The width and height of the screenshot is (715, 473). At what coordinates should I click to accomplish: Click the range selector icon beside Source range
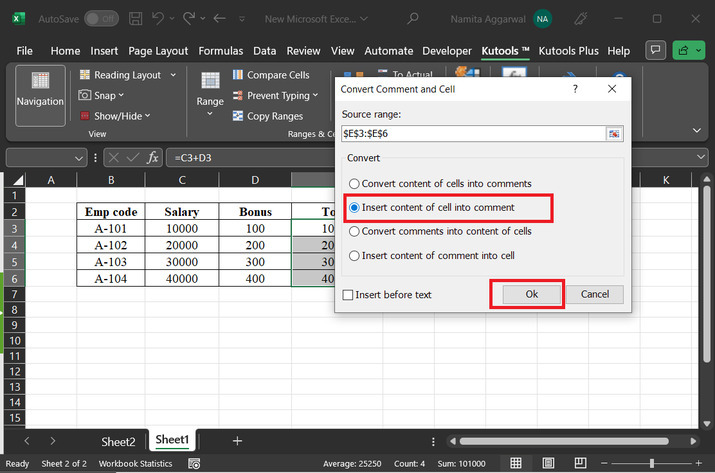(614, 134)
